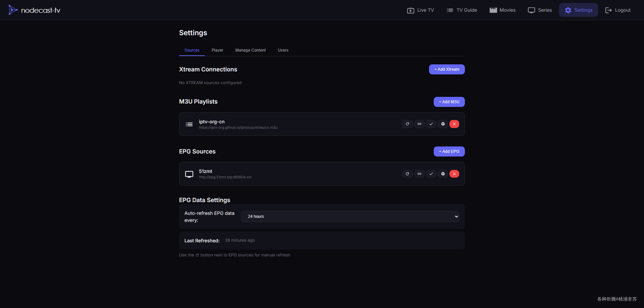Refresh the 51zmt EPG source
Screen dimensions: 644x308
coord(407,174)
